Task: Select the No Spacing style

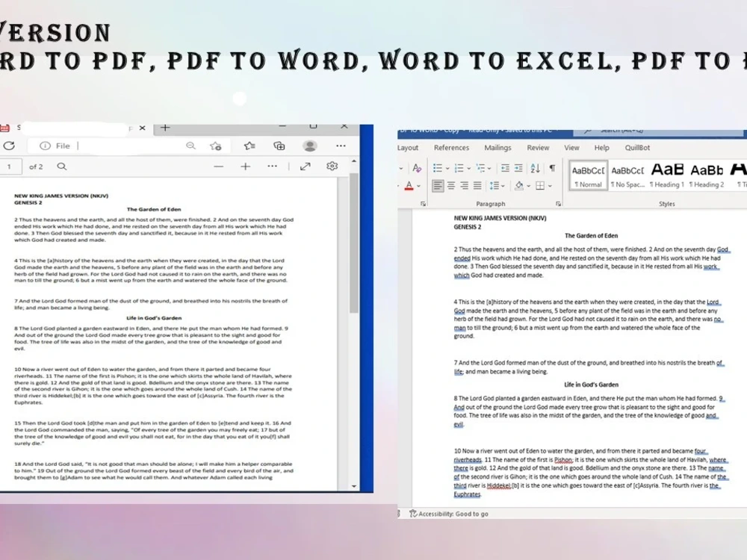Action: click(628, 175)
